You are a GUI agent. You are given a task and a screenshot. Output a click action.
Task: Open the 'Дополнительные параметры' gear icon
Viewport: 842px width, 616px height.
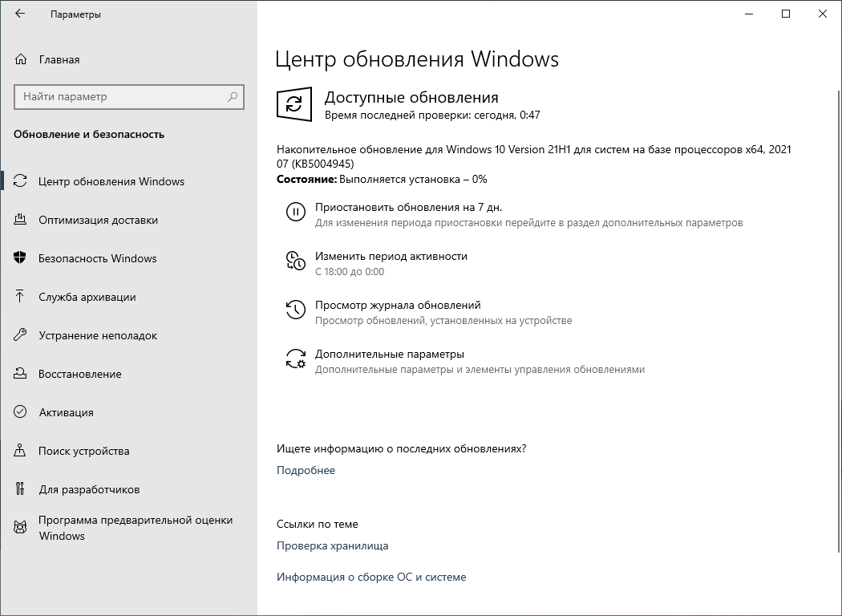tap(296, 358)
